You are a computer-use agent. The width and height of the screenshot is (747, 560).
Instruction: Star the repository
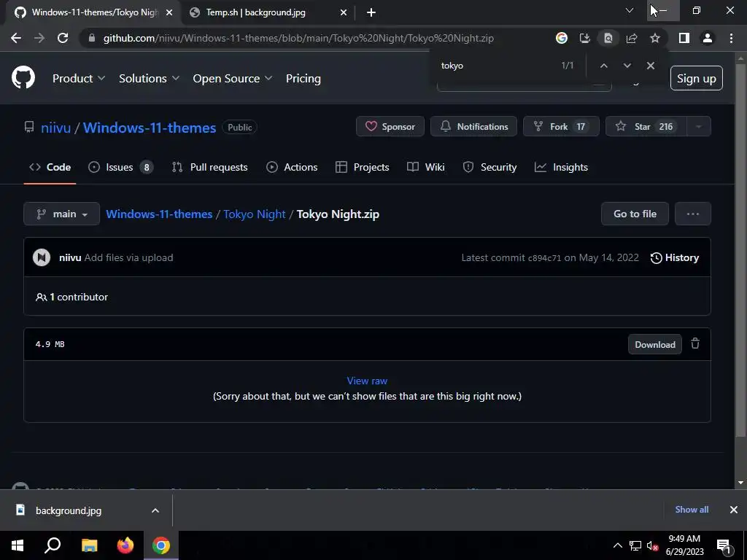646,127
